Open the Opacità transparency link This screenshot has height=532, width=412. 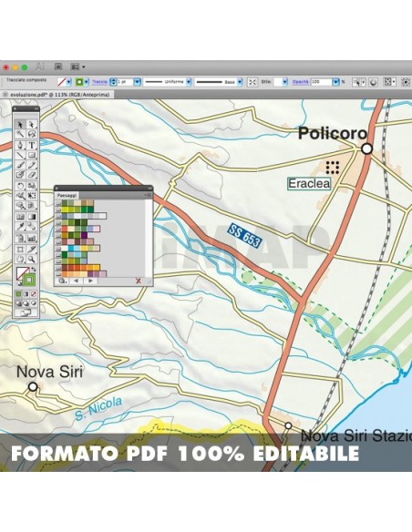(x=301, y=82)
